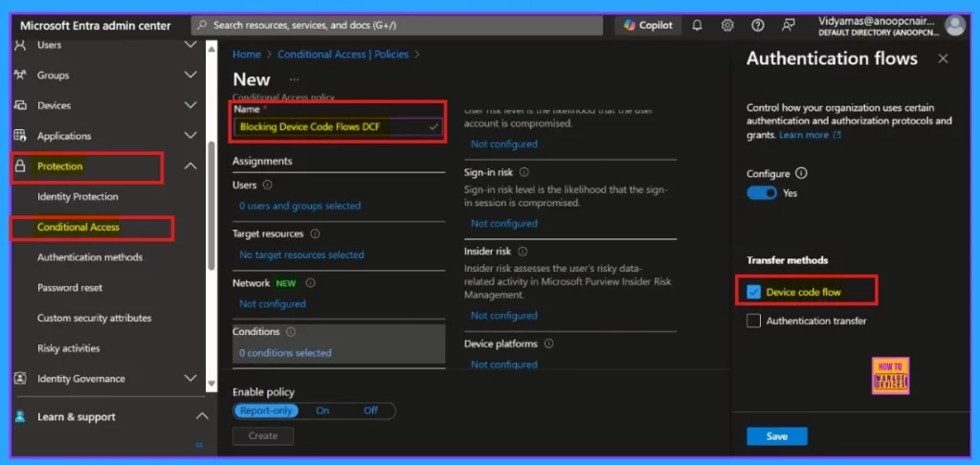
Task: Click the search resources box
Action: click(x=397, y=26)
